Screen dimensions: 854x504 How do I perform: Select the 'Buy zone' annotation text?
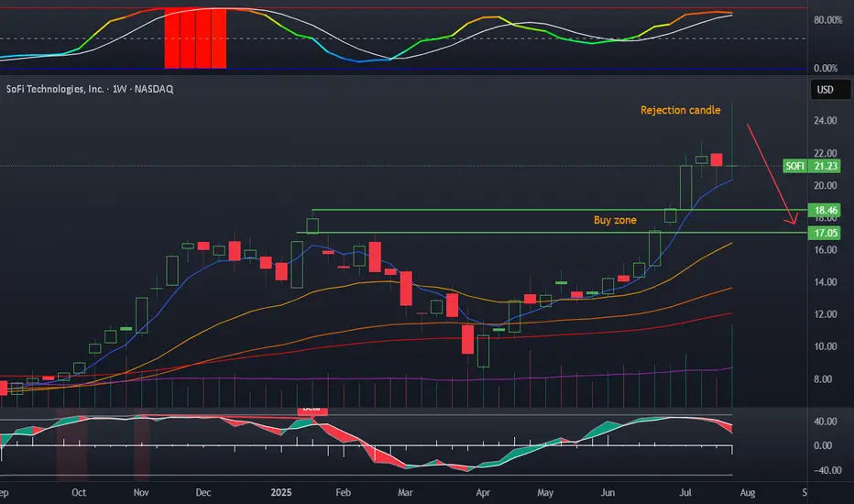615,220
